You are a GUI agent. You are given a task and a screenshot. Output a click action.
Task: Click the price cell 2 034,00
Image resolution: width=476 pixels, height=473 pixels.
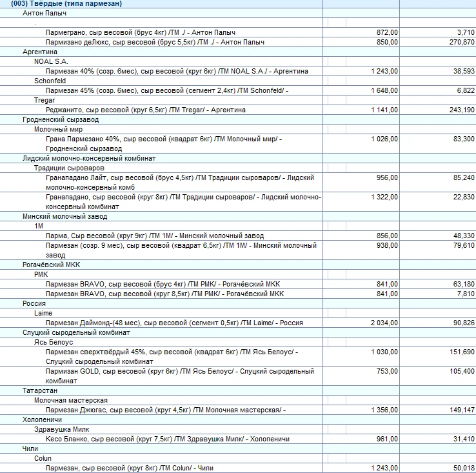click(x=384, y=323)
